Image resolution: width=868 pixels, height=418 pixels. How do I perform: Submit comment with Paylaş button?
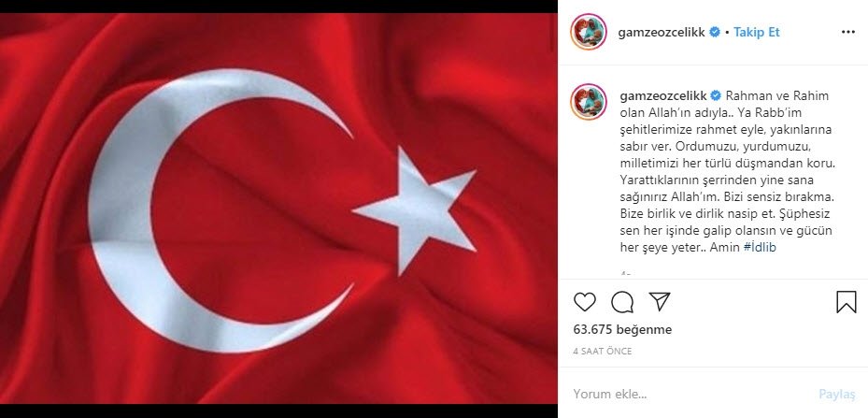837,395
